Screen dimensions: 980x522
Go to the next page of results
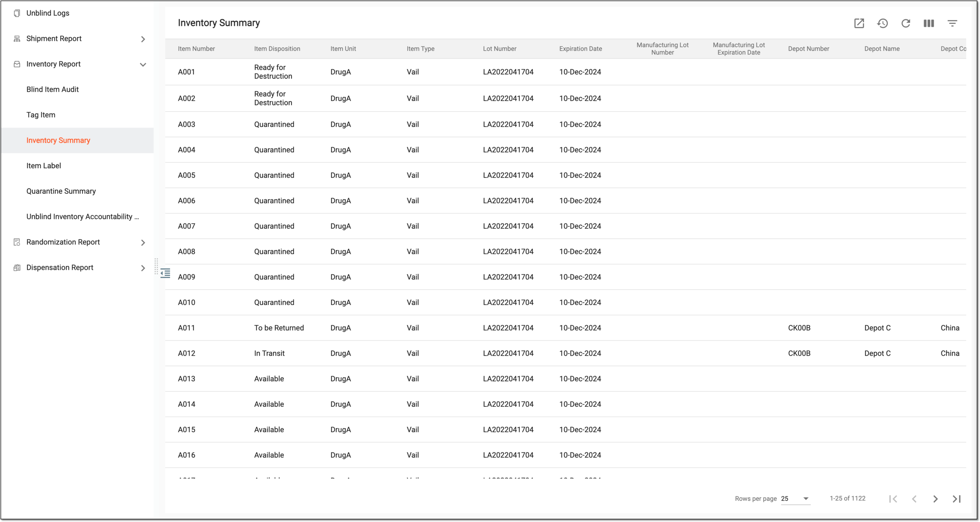[935, 498]
